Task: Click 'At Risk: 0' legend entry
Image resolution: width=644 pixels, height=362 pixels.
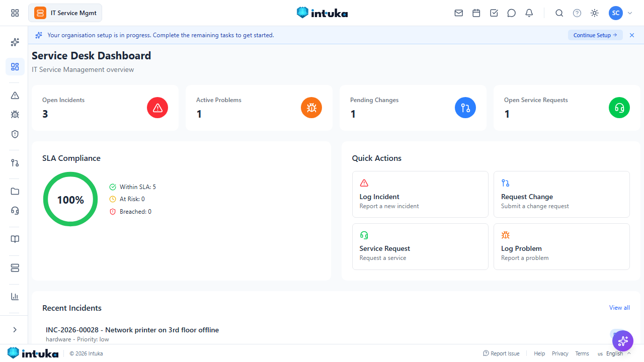Action: [x=127, y=199]
